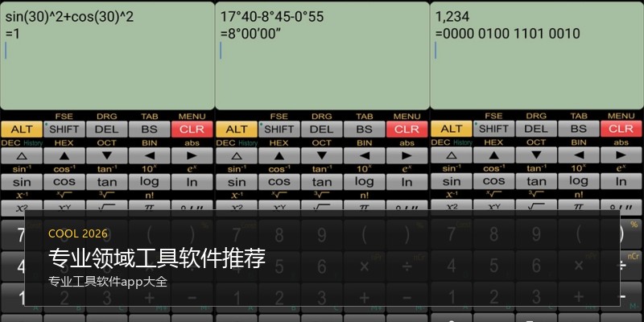Toggle ALT on the 1,234 calculator
This screenshot has height=322, width=644.
pyautogui.click(x=452, y=129)
